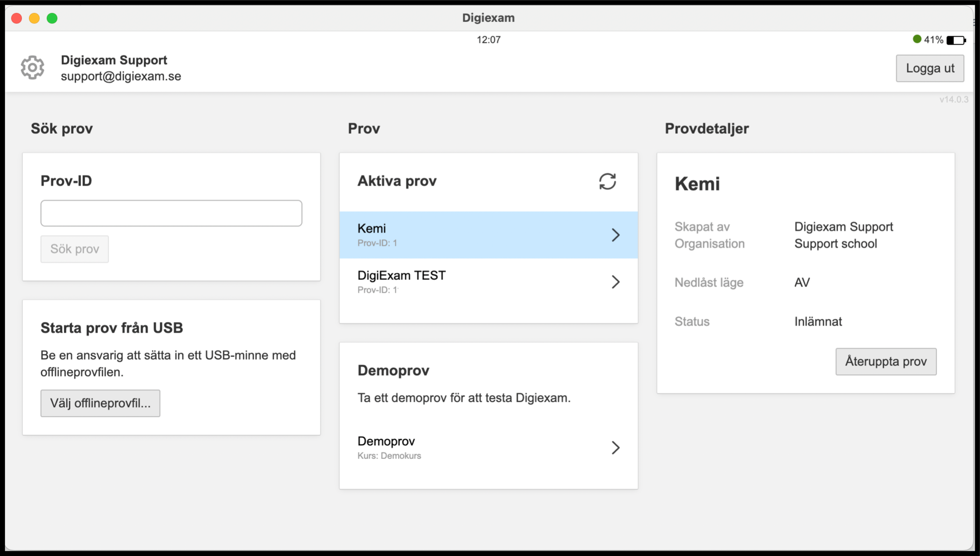Click the Kurs: Demokurs subtitle
Screen dimensions: 980x556
pyautogui.click(x=389, y=456)
